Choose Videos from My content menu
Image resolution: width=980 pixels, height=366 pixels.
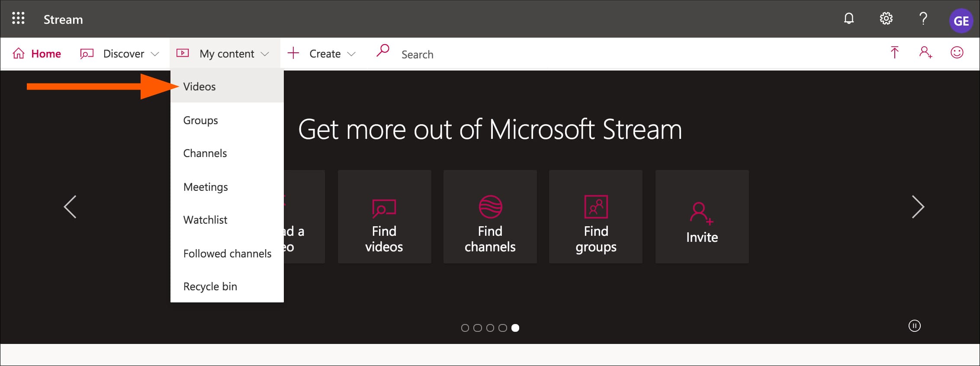(199, 87)
